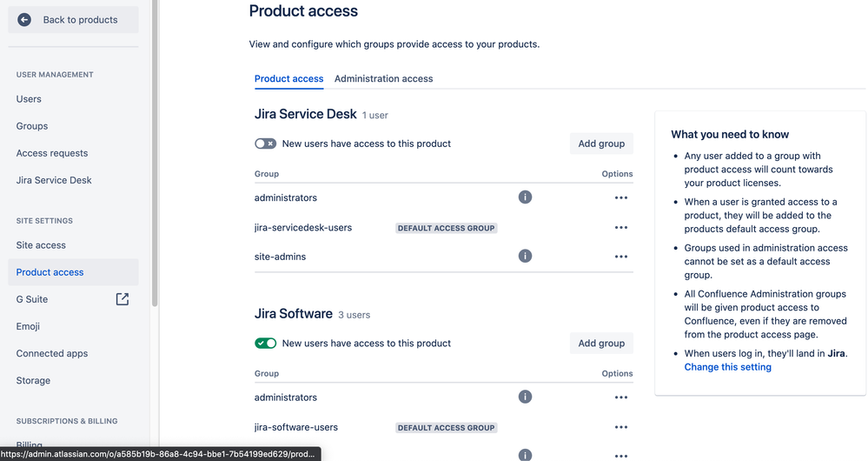
Task: Click the jira-software-users group name
Action: click(x=296, y=427)
